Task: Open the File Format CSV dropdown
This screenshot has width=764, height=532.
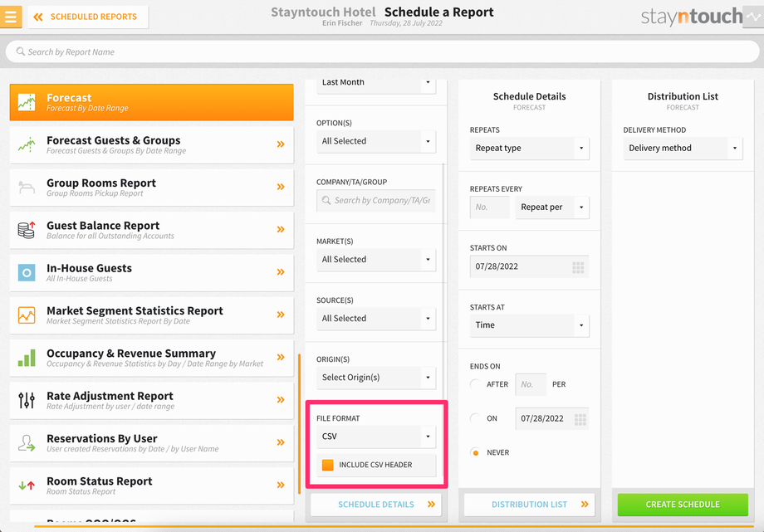Action: pyautogui.click(x=376, y=437)
